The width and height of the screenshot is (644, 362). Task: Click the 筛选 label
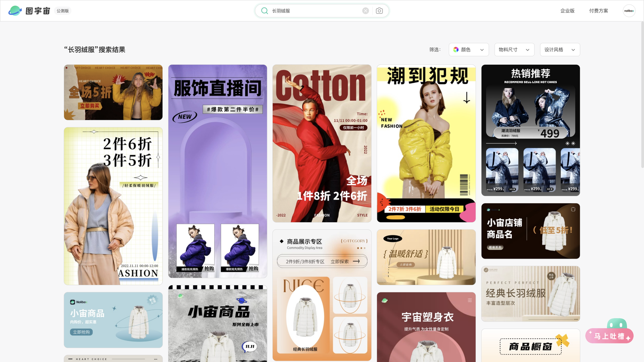435,50
